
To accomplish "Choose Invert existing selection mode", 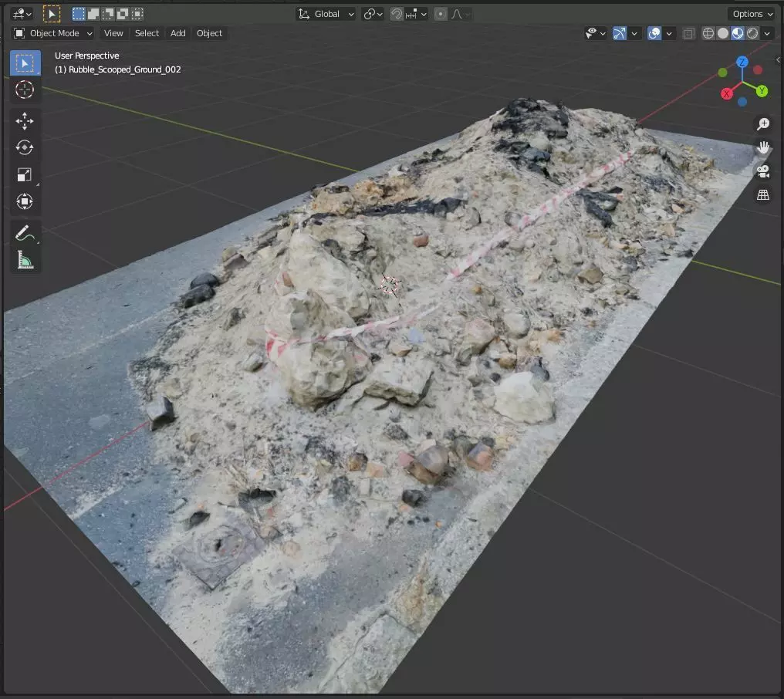I will 123,14.
